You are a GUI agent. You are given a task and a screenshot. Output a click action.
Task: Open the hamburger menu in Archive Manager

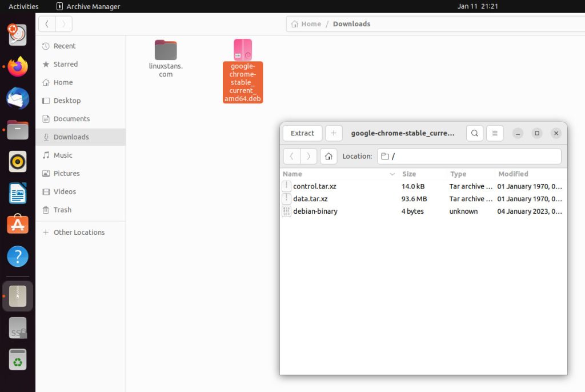coord(494,133)
